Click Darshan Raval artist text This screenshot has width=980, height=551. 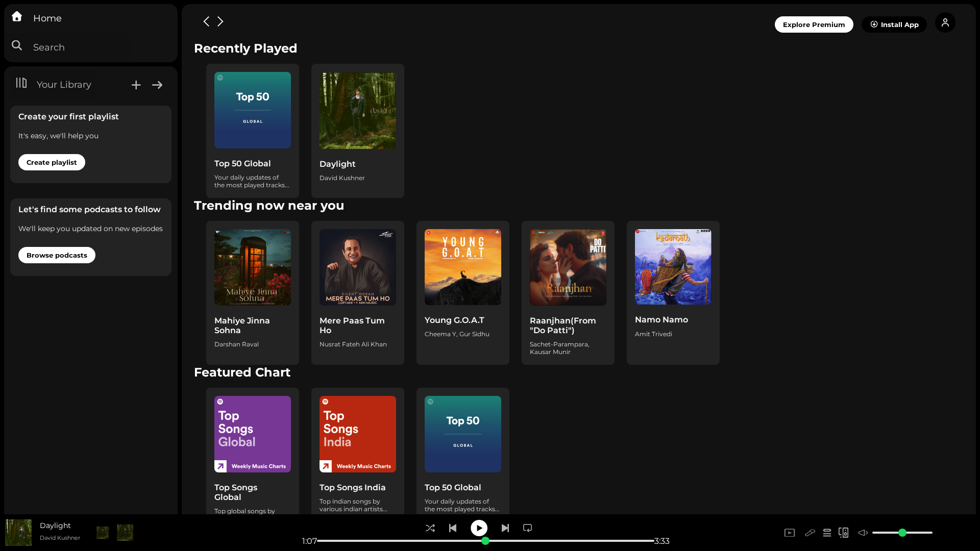tap(236, 344)
